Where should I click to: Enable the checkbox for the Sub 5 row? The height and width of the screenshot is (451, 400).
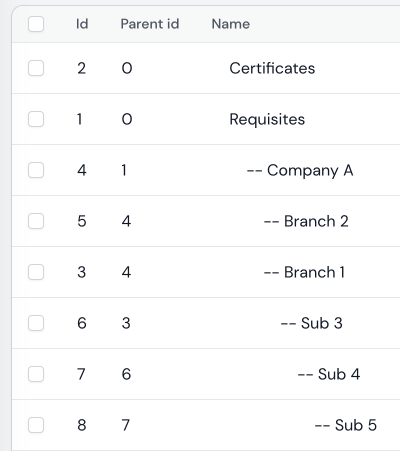tap(36, 425)
